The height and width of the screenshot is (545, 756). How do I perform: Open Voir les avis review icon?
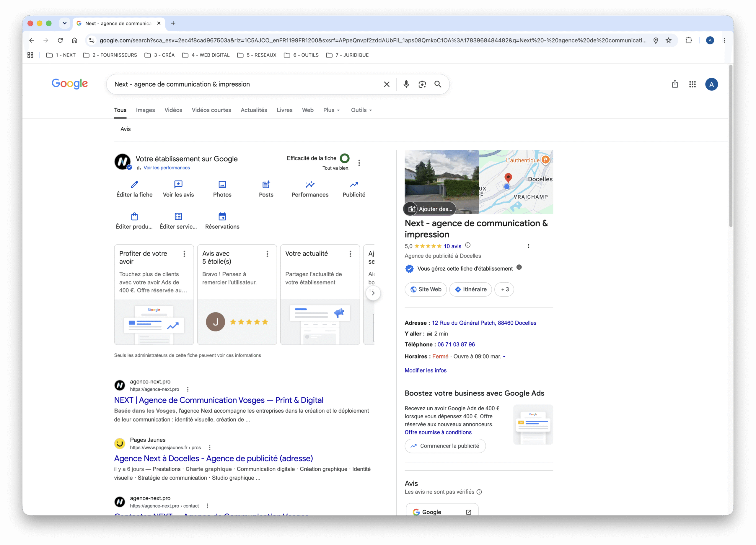click(x=178, y=184)
